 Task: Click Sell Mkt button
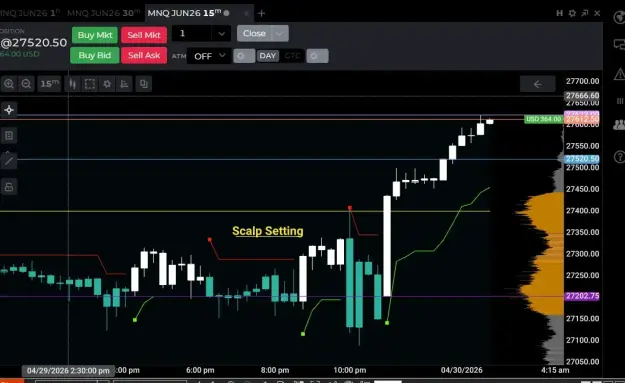[144, 35]
